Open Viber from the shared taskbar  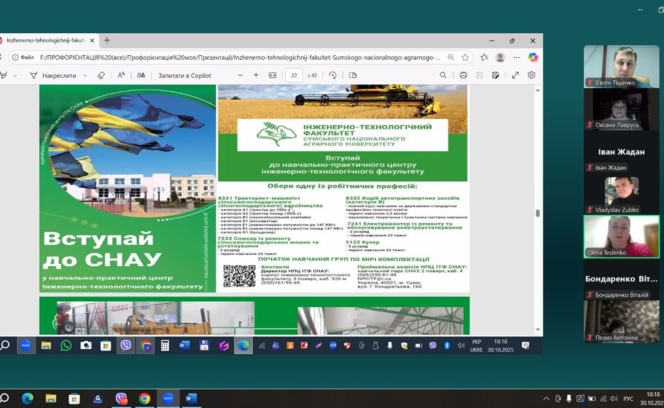pos(126,345)
